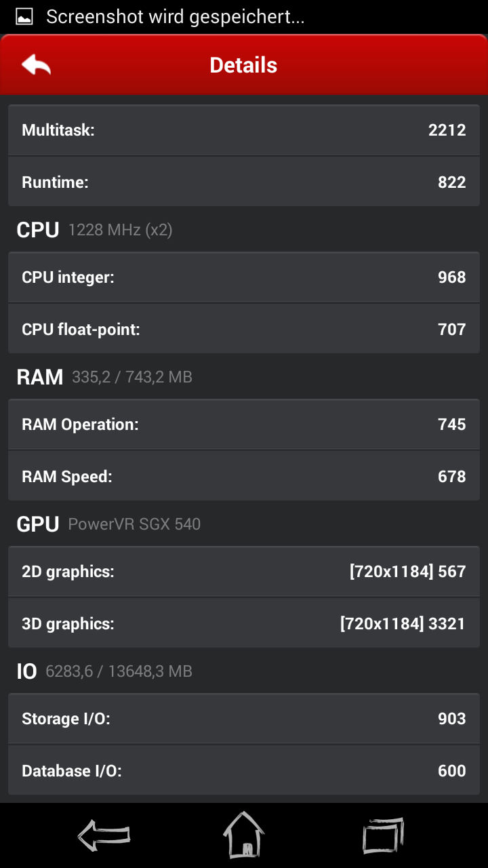The image size is (488, 868).
Task: Tap the Database I/O score row
Action: [x=244, y=770]
